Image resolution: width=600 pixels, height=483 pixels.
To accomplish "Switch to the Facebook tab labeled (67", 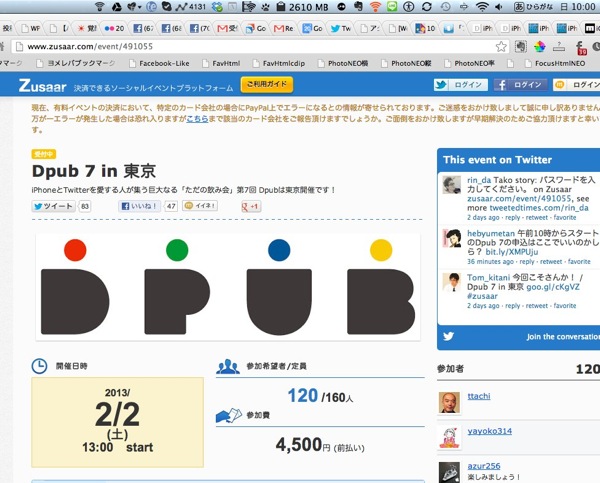I will 143,28.
